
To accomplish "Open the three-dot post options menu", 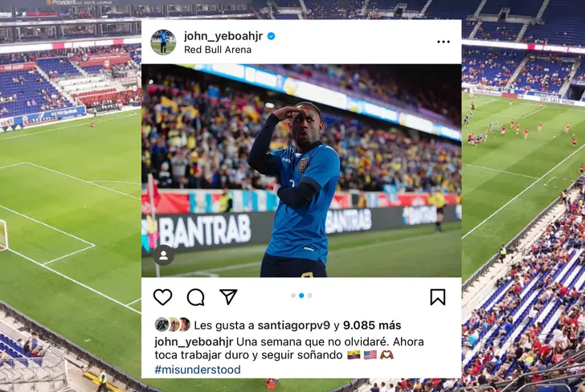I will click(x=444, y=42).
